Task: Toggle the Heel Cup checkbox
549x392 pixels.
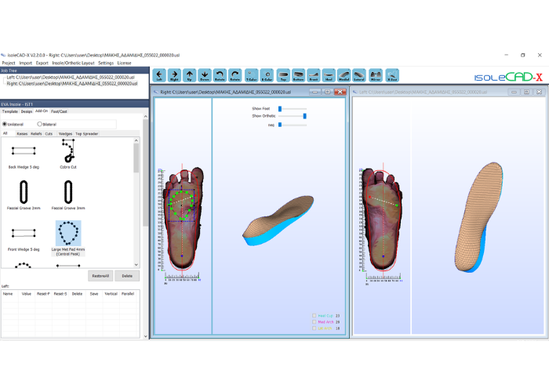Action: coord(314,316)
